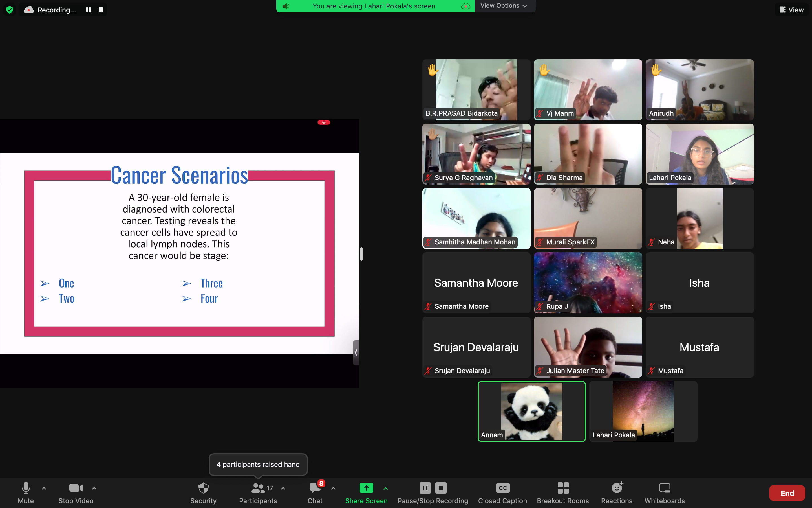
Task: Select Lahari Pokala's webcam video tile
Action: (700, 154)
